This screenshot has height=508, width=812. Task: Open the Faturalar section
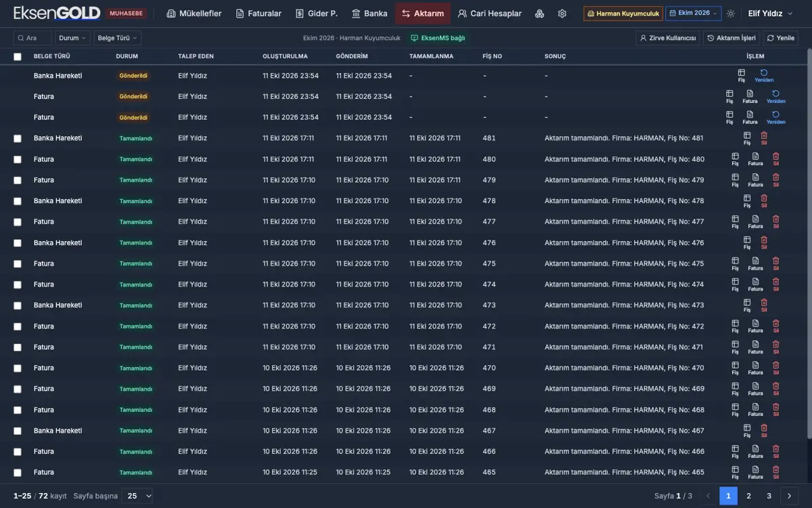[258, 14]
